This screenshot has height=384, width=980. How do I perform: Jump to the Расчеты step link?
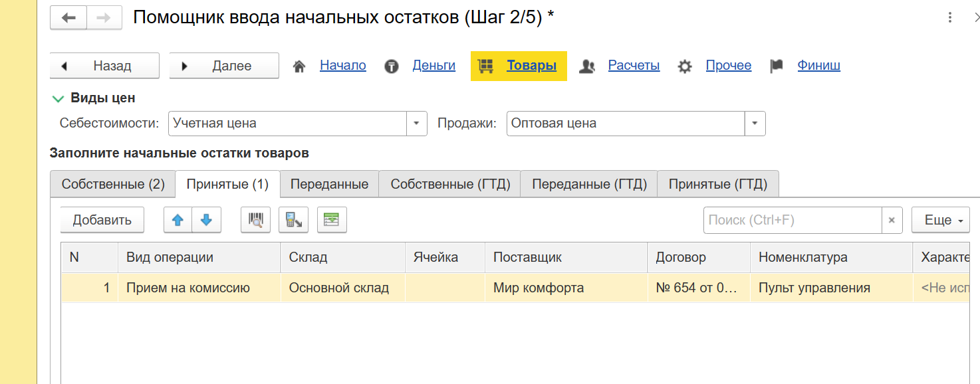point(634,66)
